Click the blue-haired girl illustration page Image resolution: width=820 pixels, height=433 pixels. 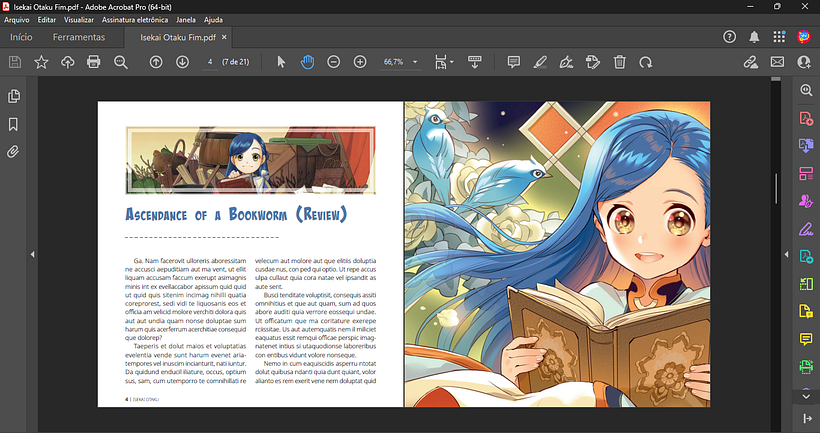tap(557, 254)
